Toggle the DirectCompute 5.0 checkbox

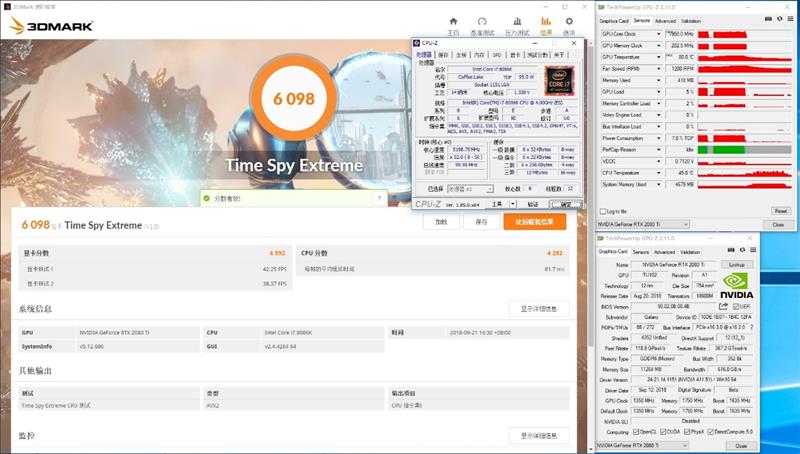click(x=712, y=432)
